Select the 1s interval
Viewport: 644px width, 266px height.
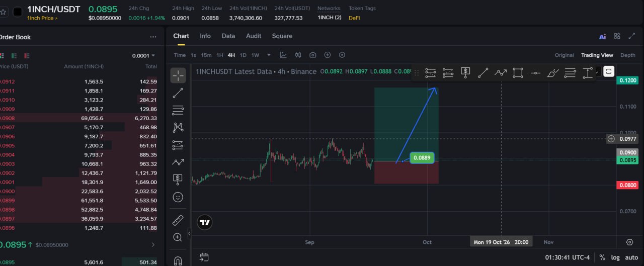point(194,55)
